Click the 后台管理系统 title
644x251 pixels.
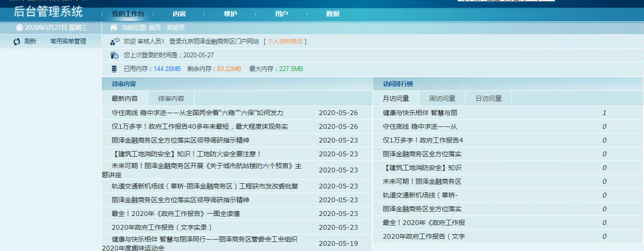(48, 12)
